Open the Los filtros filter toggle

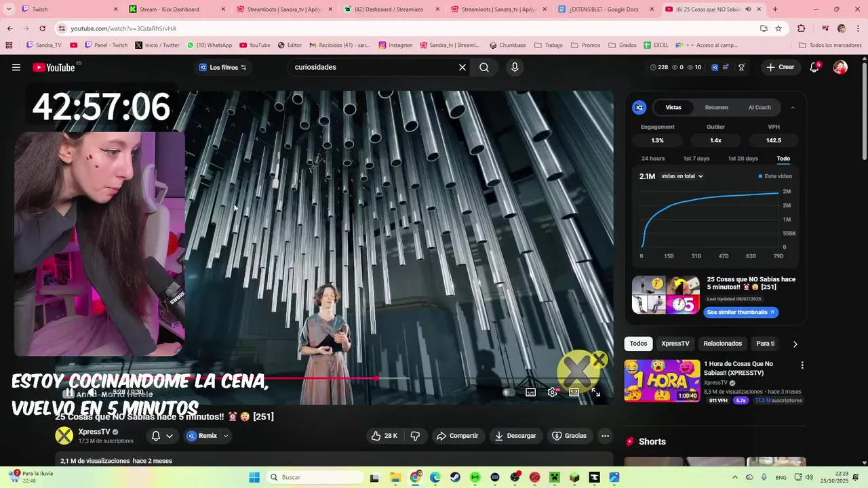(222, 67)
